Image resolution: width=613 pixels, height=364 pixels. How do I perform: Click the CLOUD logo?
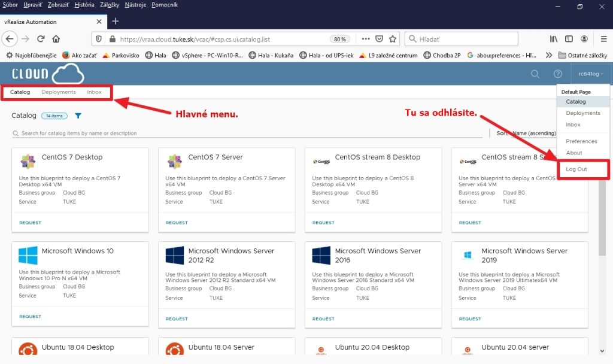48,74
